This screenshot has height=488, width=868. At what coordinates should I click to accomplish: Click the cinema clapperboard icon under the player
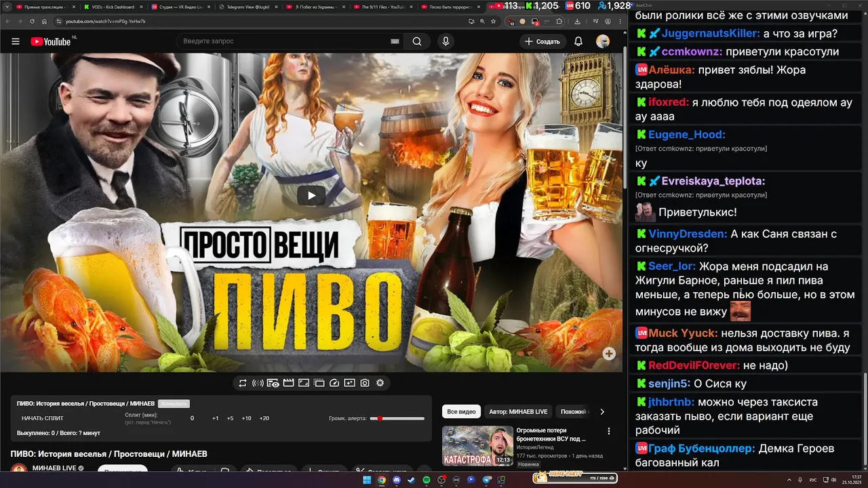coord(288,383)
